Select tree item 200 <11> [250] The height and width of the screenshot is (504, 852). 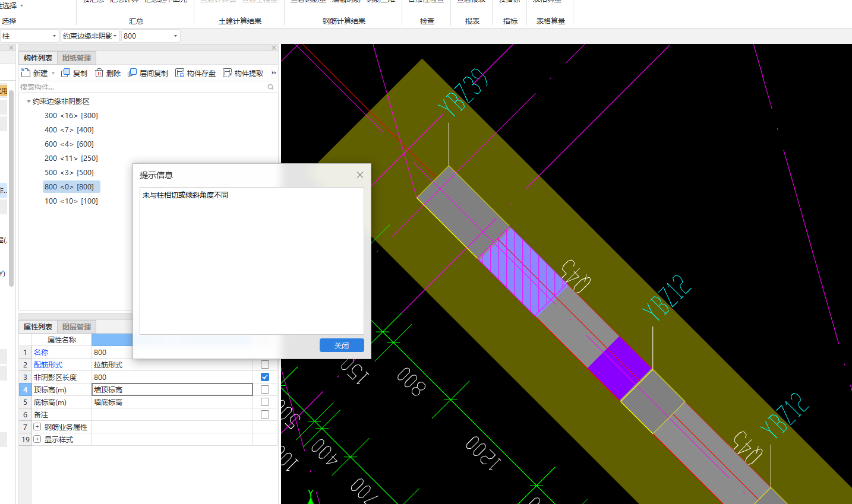click(x=71, y=159)
